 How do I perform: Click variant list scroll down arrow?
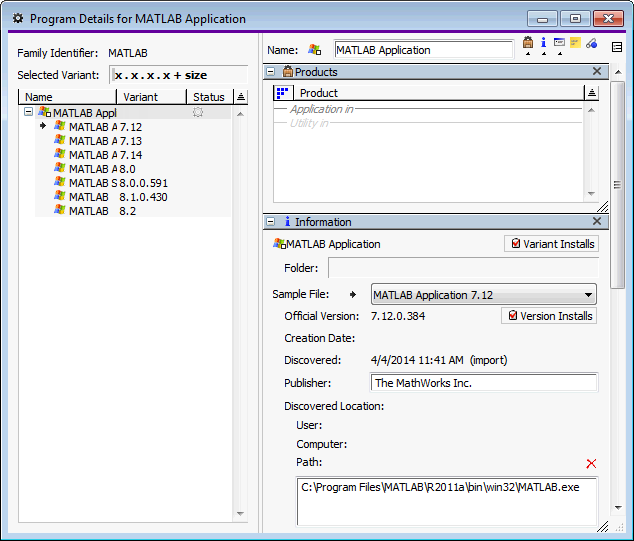click(240, 514)
